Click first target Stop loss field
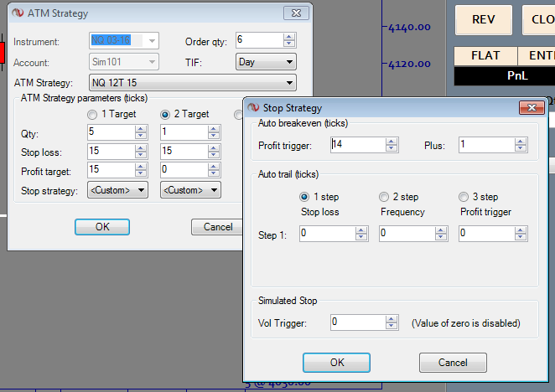The width and height of the screenshot is (555, 392). (112, 151)
